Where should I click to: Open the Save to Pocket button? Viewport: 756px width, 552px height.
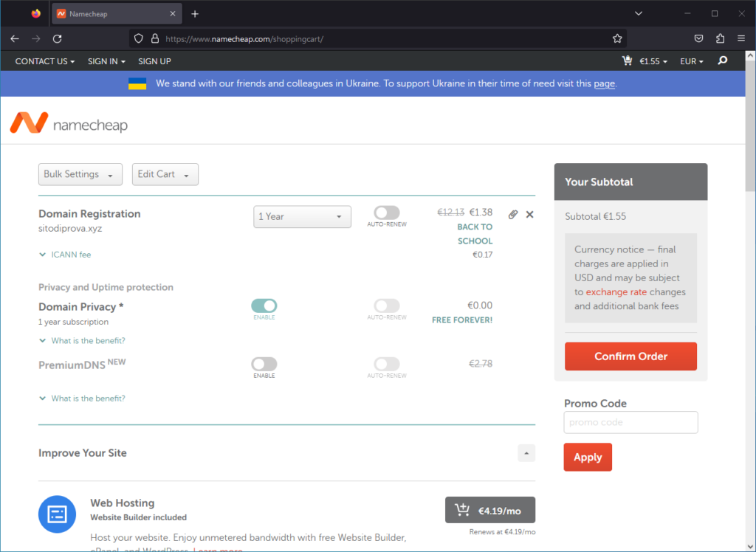pos(698,38)
